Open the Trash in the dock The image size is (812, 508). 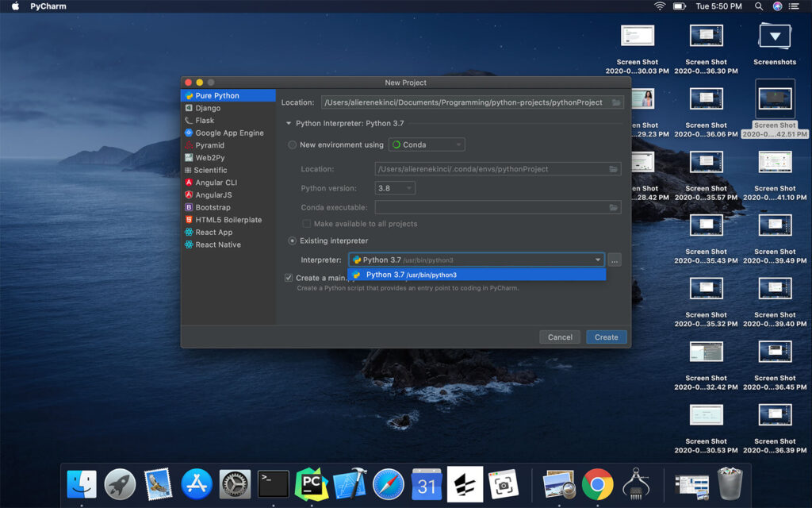[730, 483]
